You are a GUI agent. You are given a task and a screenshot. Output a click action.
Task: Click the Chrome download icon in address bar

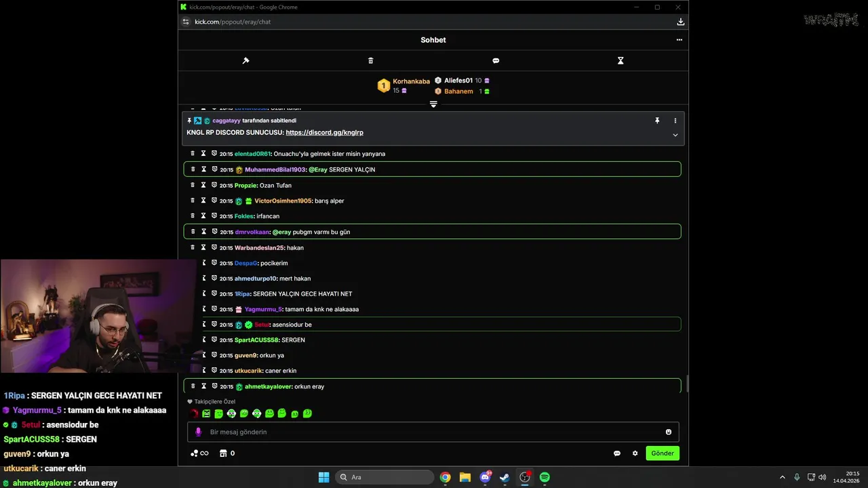[x=680, y=22]
